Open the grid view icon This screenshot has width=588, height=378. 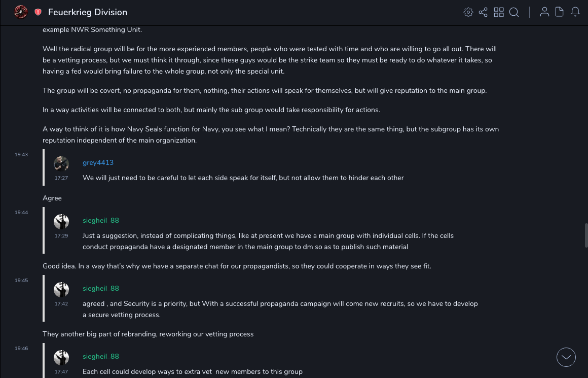499,12
